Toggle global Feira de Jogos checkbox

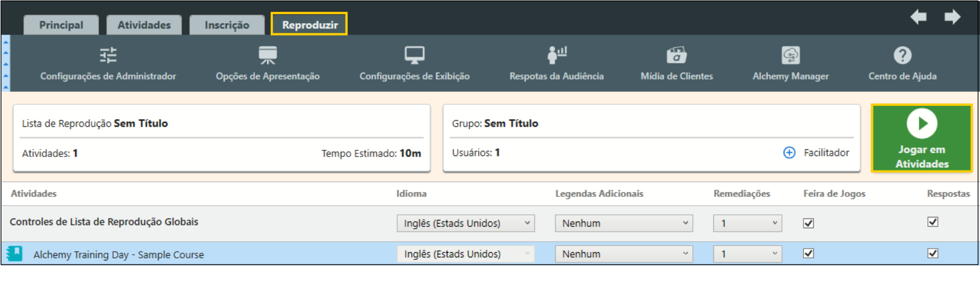coord(809,223)
